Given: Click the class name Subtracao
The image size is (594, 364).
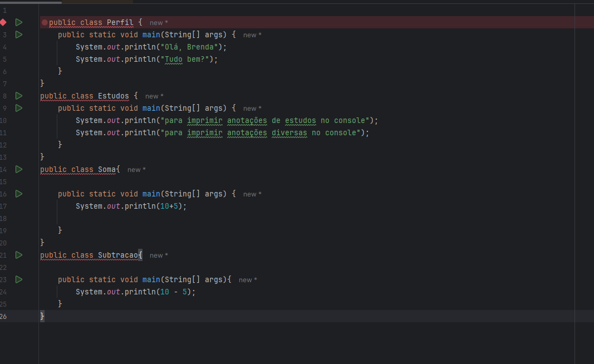Looking at the screenshot, I should pos(118,255).
